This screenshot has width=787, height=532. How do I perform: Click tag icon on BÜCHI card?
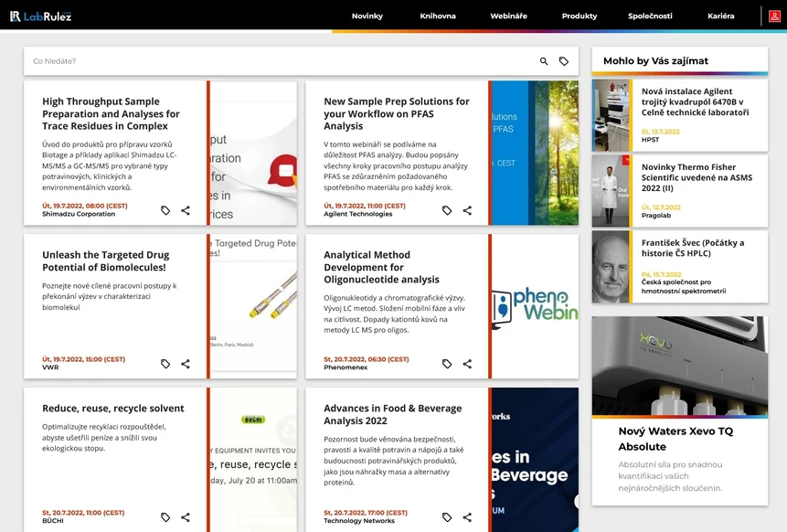[165, 517]
